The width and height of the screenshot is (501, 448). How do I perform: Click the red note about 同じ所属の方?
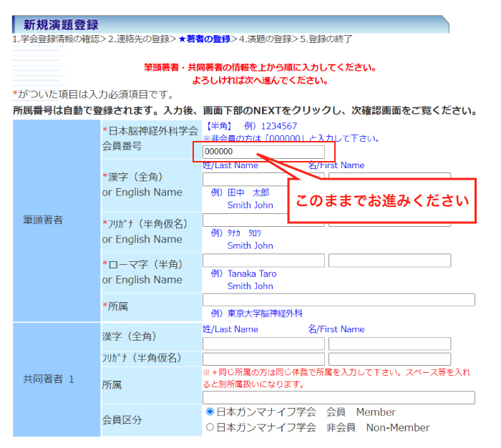click(x=336, y=378)
